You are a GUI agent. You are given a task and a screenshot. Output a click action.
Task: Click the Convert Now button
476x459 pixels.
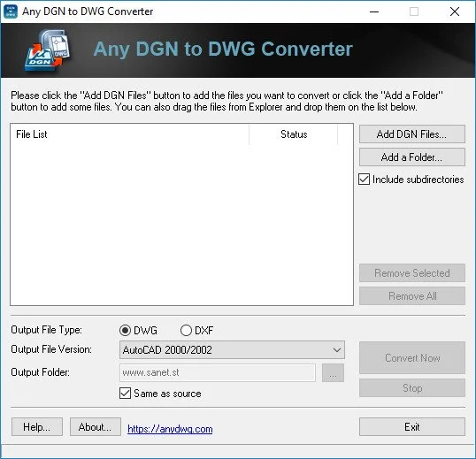(x=412, y=358)
